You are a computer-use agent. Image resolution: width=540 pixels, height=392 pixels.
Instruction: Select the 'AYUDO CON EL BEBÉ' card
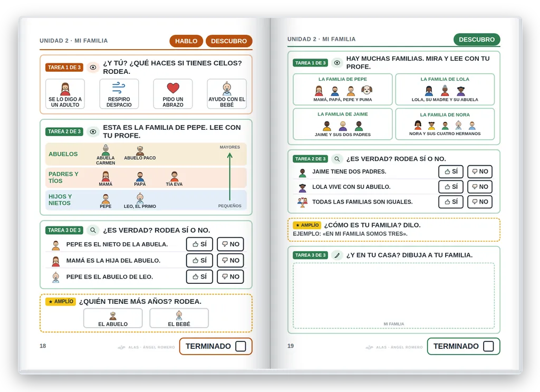[227, 94]
